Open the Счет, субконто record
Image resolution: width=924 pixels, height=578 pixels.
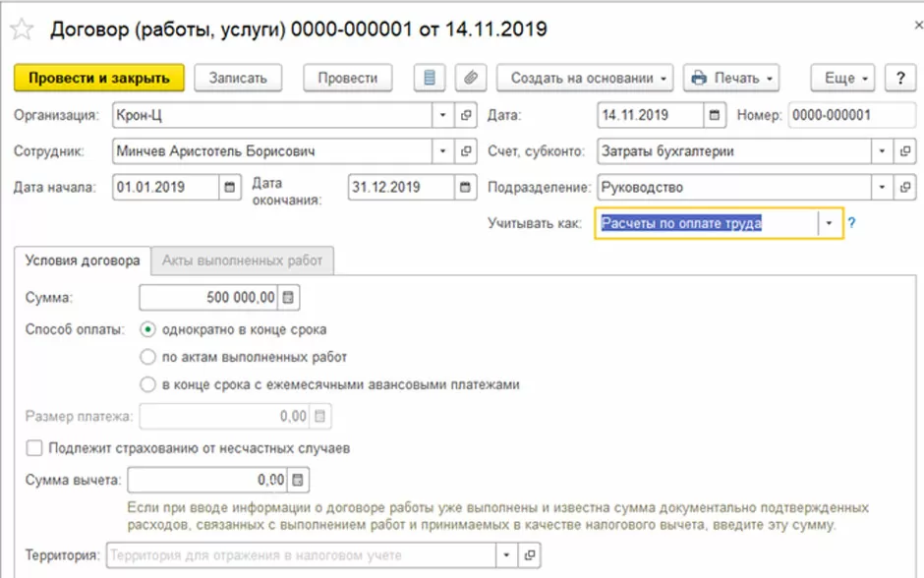click(x=904, y=151)
